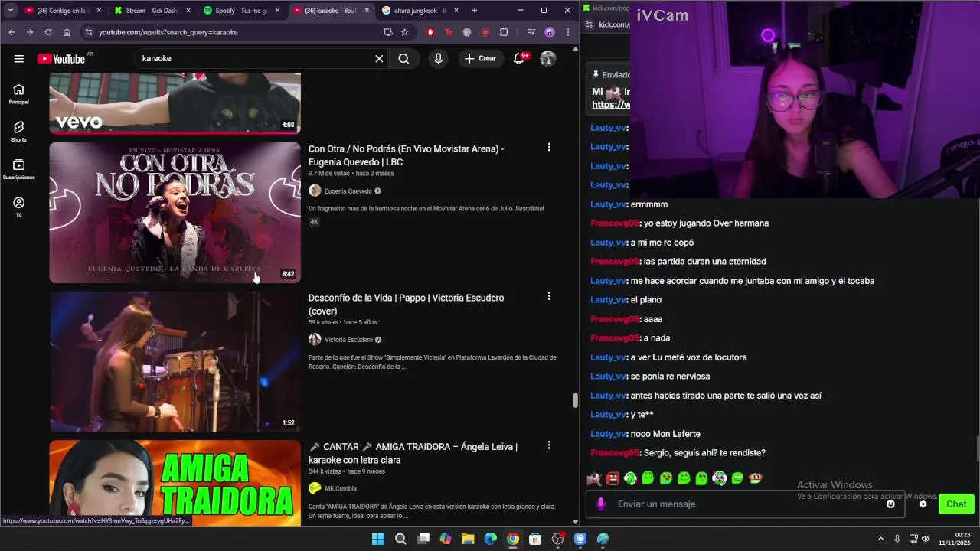Viewport: 980px width, 551px height.
Task: Start voice search with the microphone icon
Action: (x=438, y=59)
